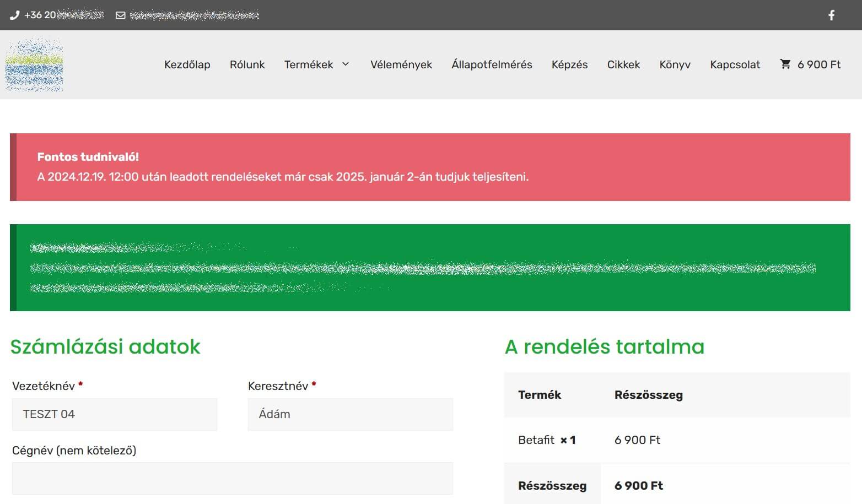Click the Fontos tudnivaló! notice heading

click(88, 157)
